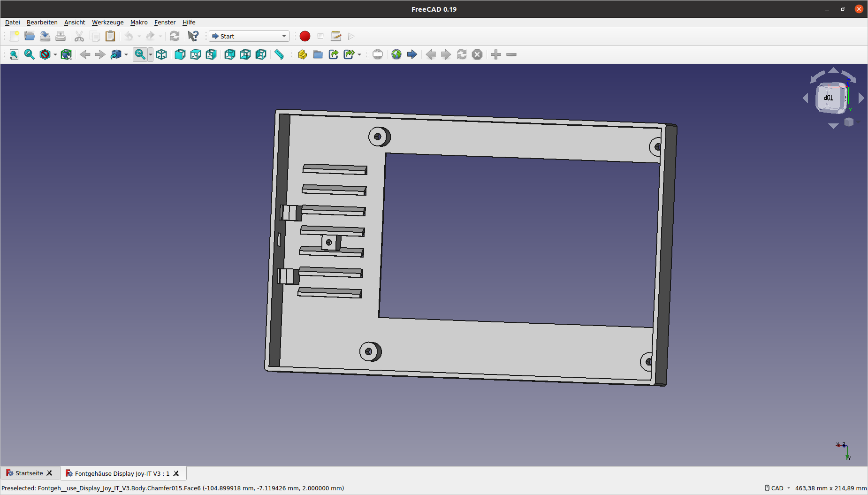Toggle the bounding box view icon
868x495 pixels.
[x=66, y=54]
